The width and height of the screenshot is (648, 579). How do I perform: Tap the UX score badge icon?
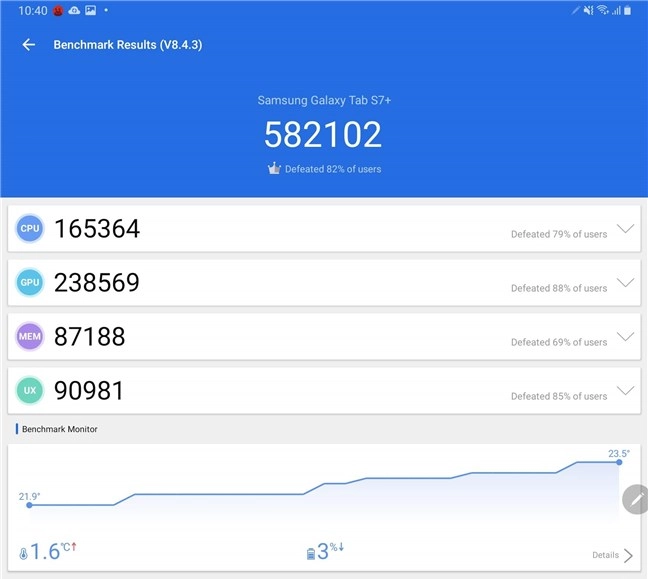tap(30, 391)
